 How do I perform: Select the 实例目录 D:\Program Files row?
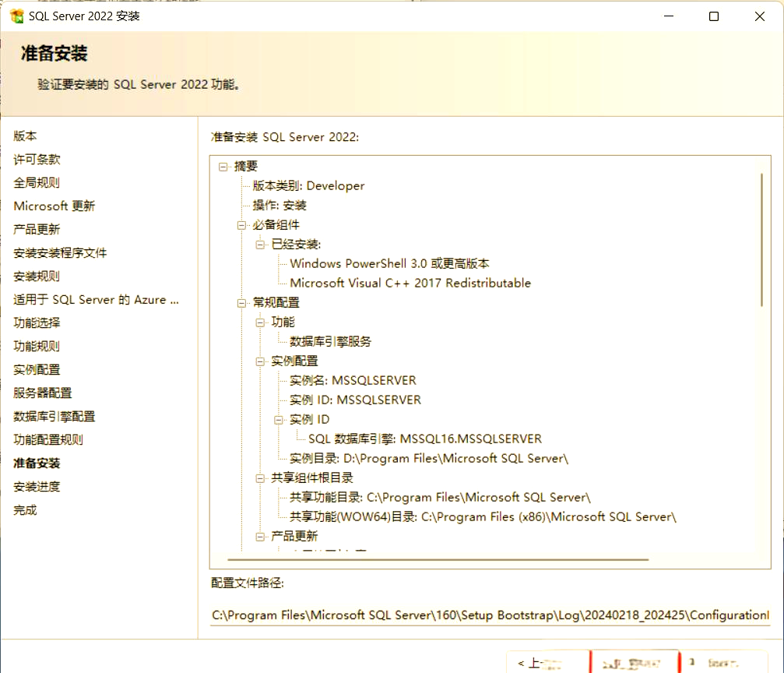pyautogui.click(x=429, y=459)
